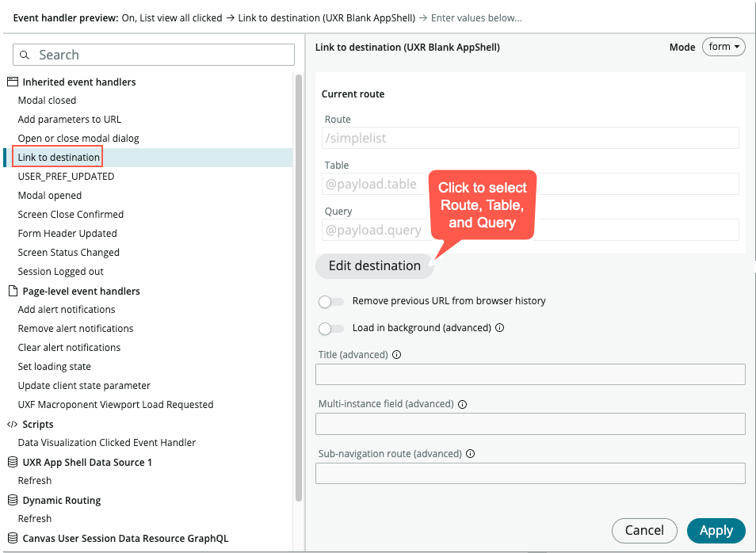756x553 pixels.
Task: Click the UXR App Shell Data Source database icon
Action: click(x=13, y=462)
